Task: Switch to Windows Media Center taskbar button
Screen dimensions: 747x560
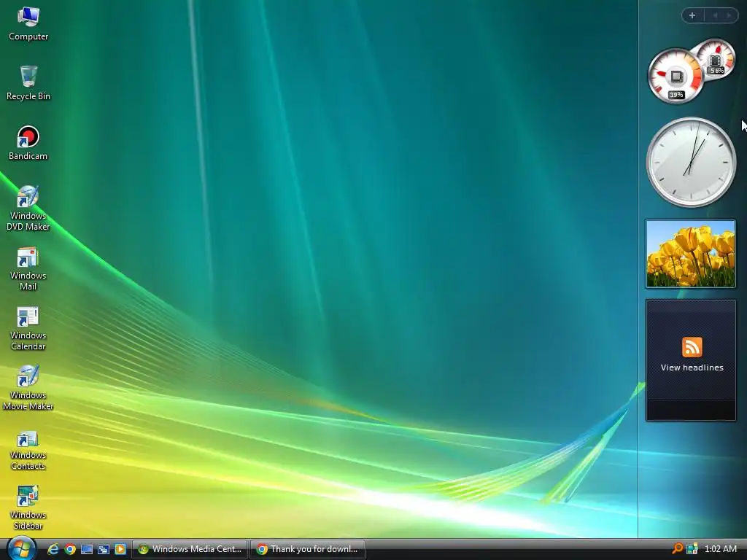Action: pyautogui.click(x=190, y=549)
